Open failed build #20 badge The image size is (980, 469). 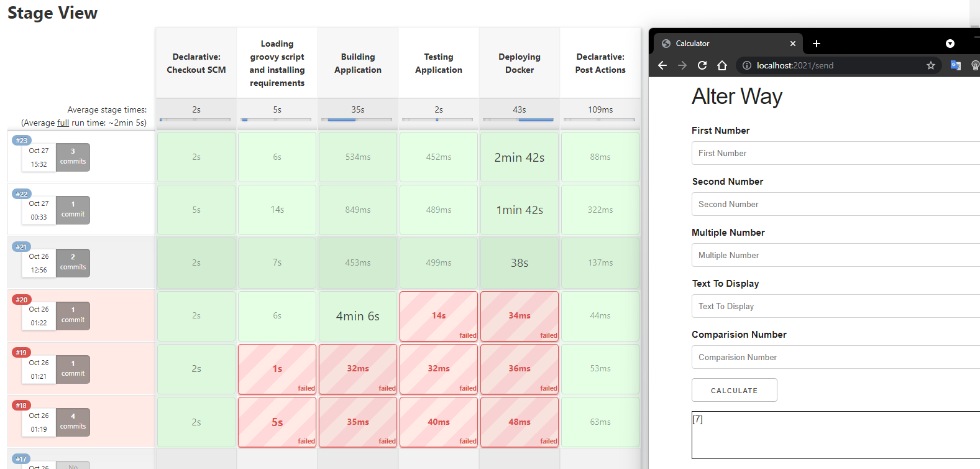(22, 300)
